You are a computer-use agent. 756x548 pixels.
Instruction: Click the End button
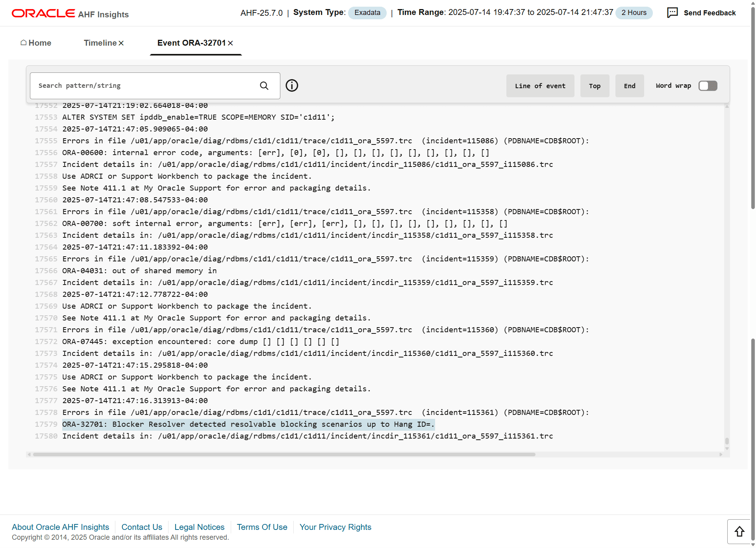630,86
